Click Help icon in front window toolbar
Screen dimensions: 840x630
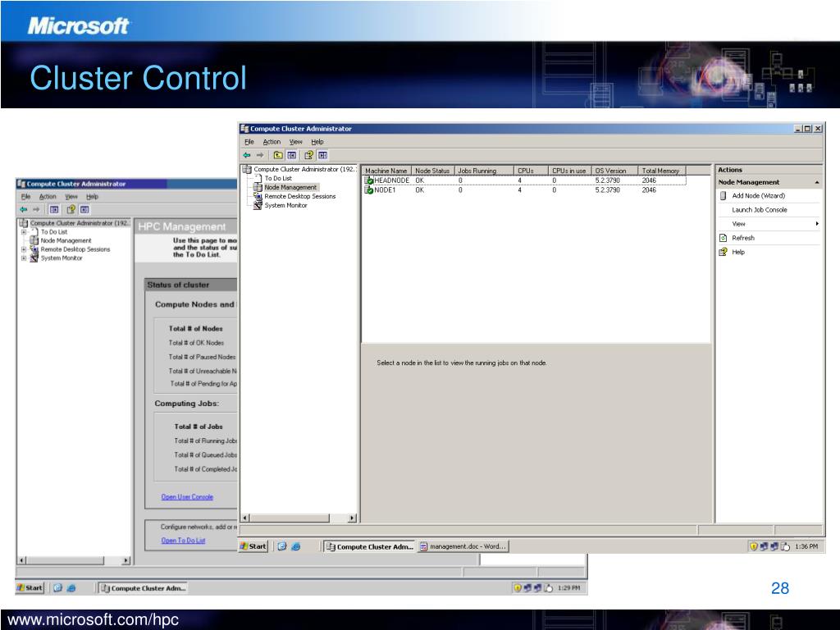point(308,155)
